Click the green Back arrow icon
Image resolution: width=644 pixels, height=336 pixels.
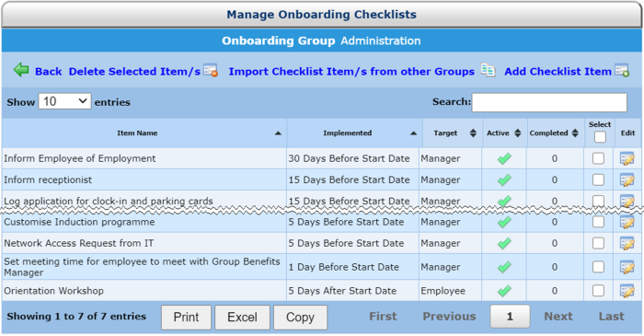(21, 70)
